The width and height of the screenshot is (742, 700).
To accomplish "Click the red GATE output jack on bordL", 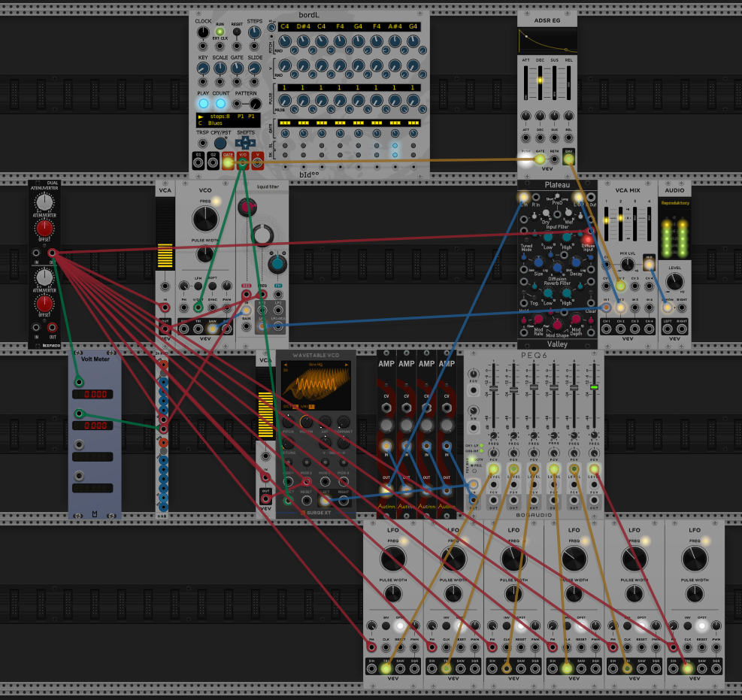I will 228,163.
